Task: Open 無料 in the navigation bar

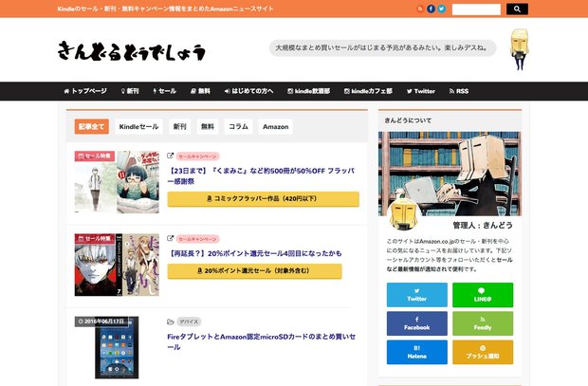Action: pyautogui.click(x=200, y=91)
